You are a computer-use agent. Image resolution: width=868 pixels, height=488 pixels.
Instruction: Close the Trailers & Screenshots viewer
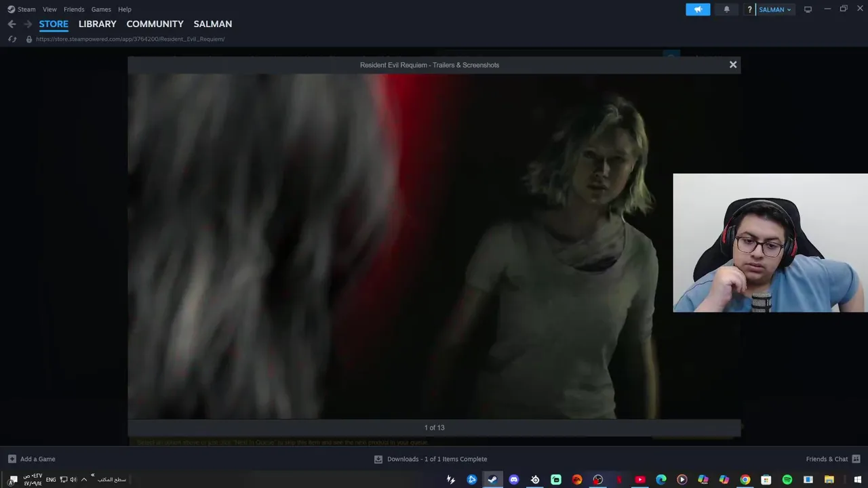(733, 64)
